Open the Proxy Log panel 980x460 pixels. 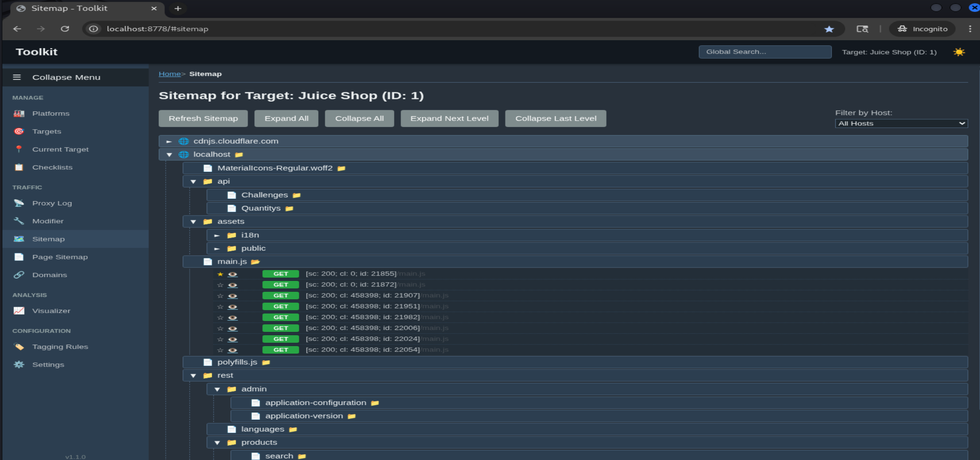coord(52,203)
